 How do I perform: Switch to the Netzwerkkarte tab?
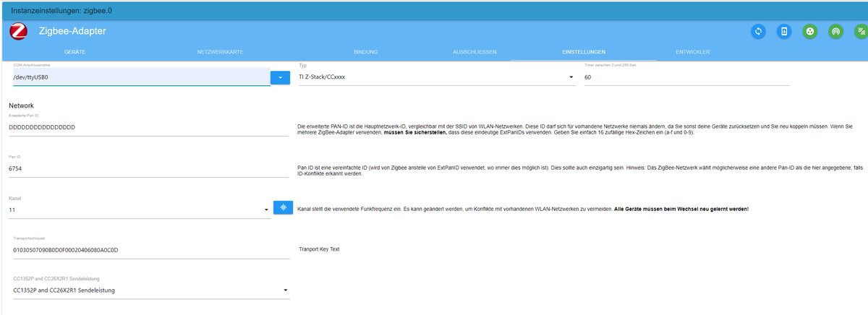pos(220,52)
